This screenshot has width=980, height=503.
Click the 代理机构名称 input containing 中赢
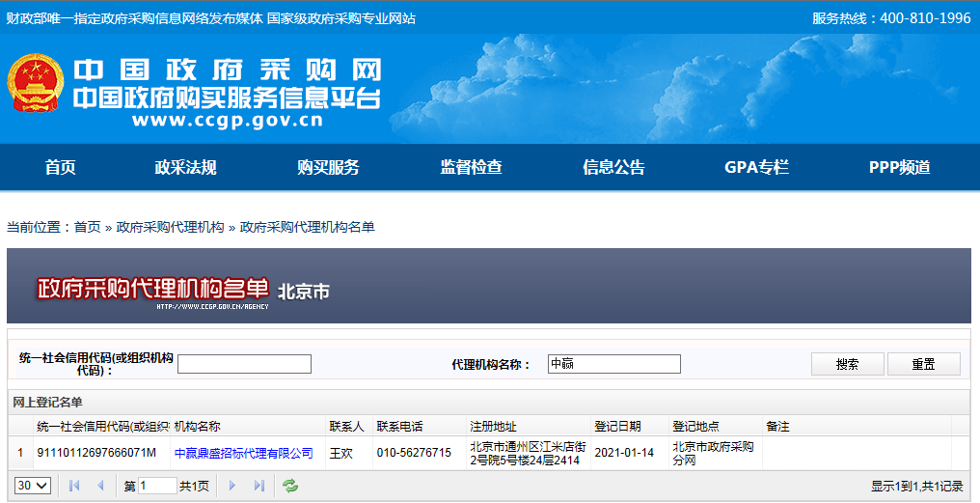pos(613,364)
